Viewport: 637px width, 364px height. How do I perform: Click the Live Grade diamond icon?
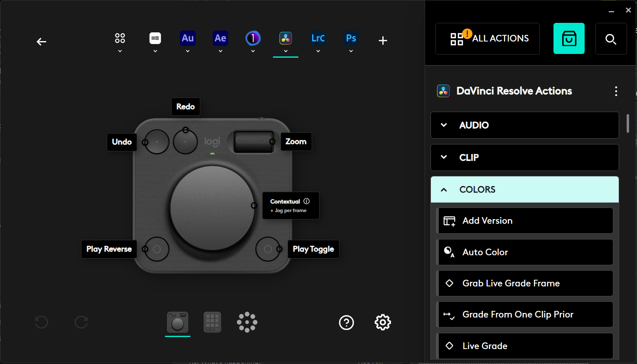449,346
